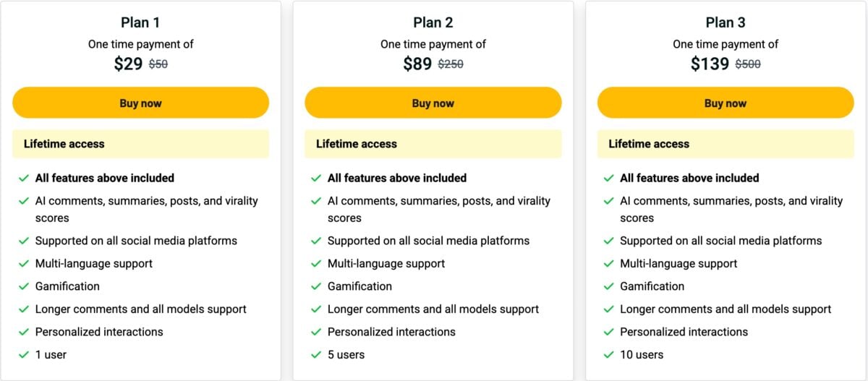The height and width of the screenshot is (381, 868).
Task: Click the crossed-out $250 price
Action: point(451,64)
